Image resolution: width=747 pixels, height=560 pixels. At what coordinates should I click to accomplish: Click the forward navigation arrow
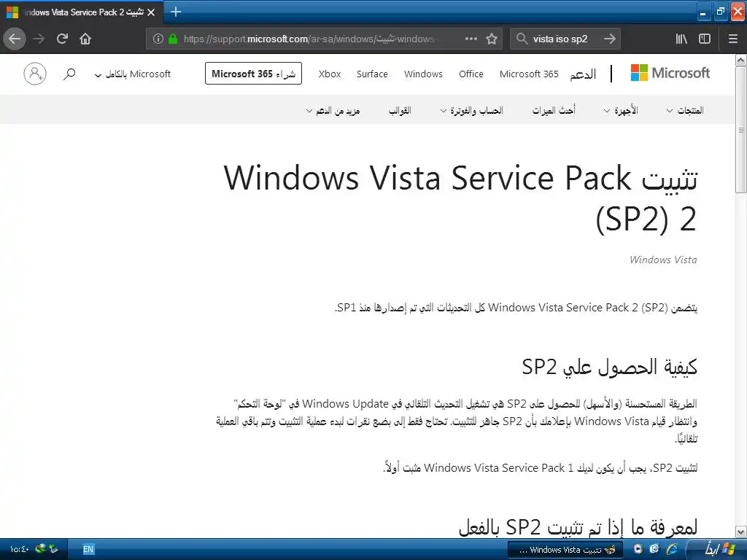39,39
